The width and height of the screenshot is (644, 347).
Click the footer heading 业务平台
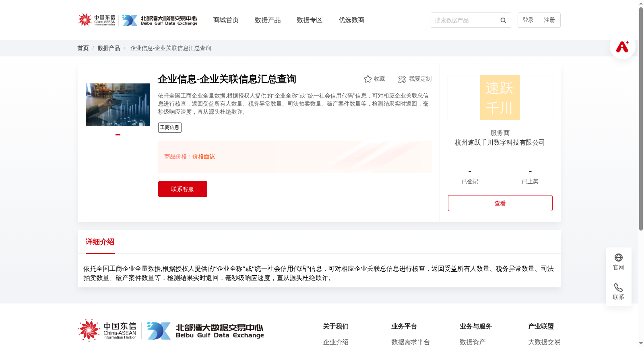point(404,326)
